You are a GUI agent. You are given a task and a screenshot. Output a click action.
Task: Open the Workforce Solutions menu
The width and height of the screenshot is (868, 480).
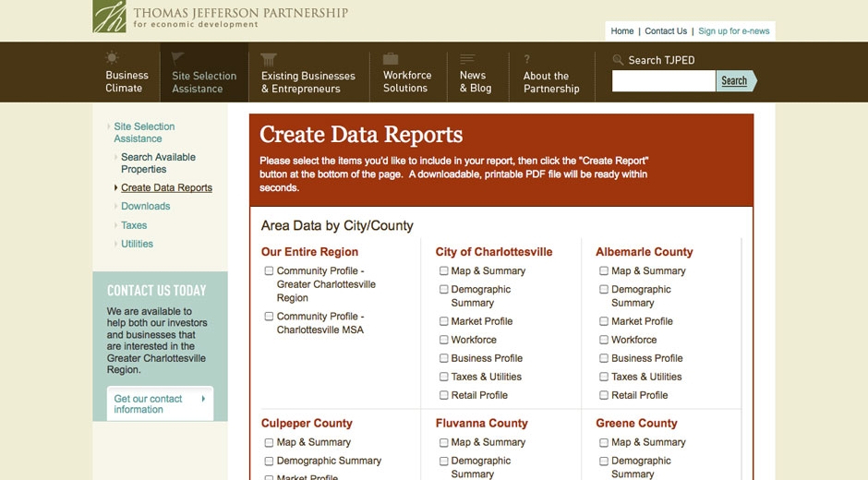click(x=407, y=81)
